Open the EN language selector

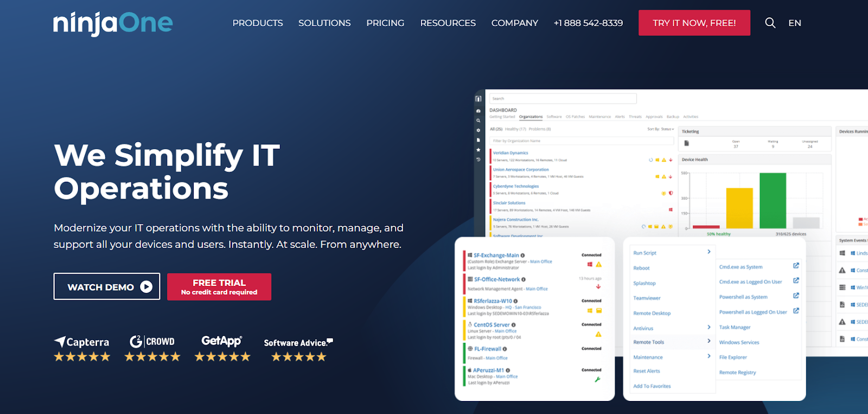[x=795, y=23]
